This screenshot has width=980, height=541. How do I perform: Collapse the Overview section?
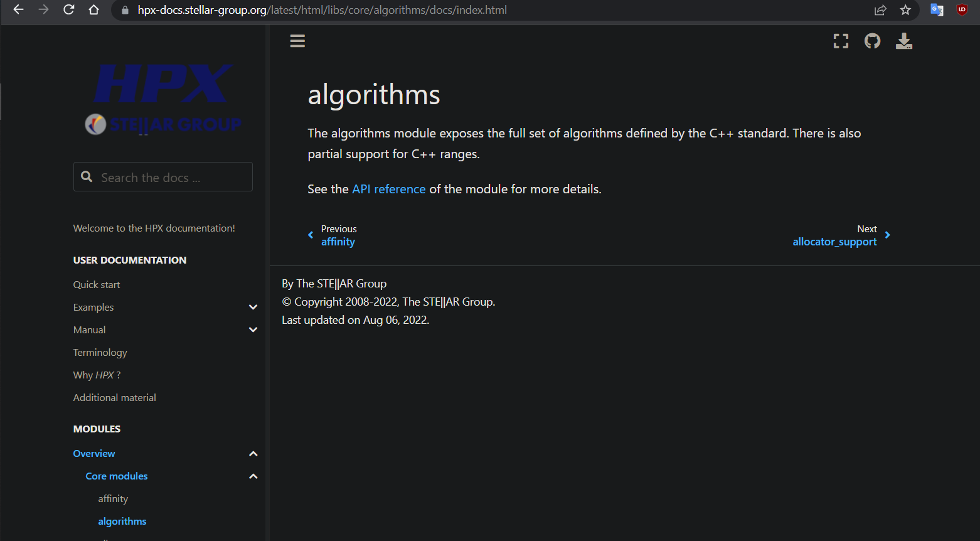[253, 453]
